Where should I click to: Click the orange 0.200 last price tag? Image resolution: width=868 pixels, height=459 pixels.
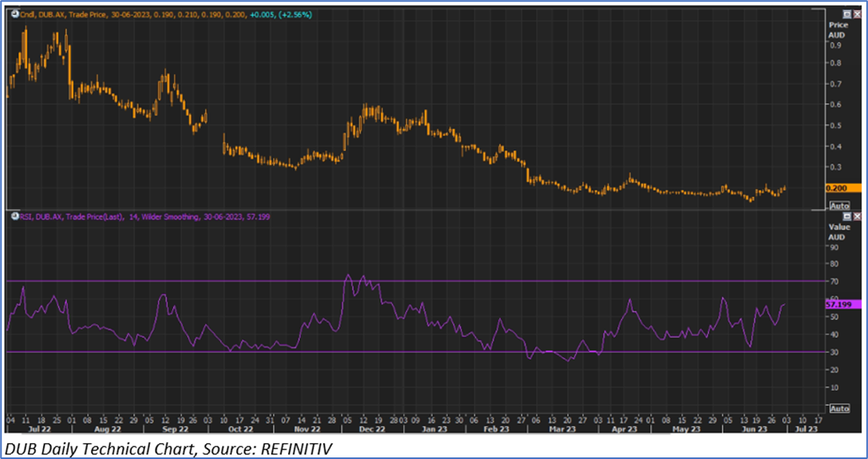[x=839, y=187]
